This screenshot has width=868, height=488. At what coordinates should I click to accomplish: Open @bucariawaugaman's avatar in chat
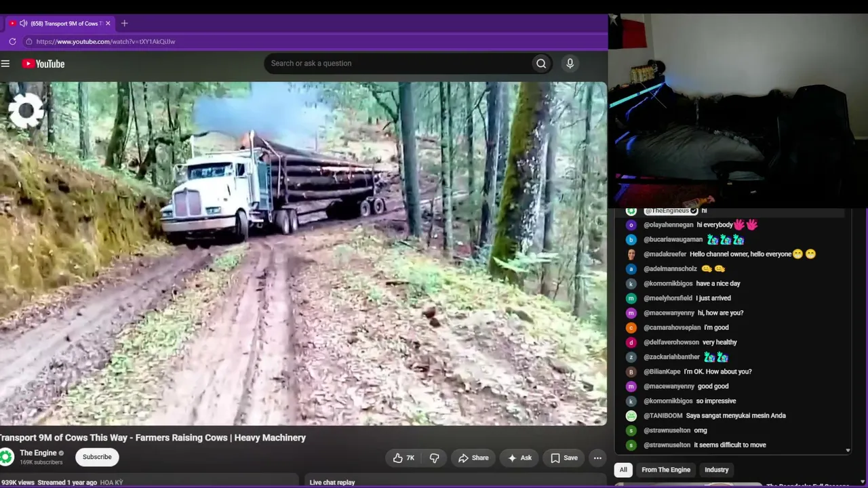631,239
